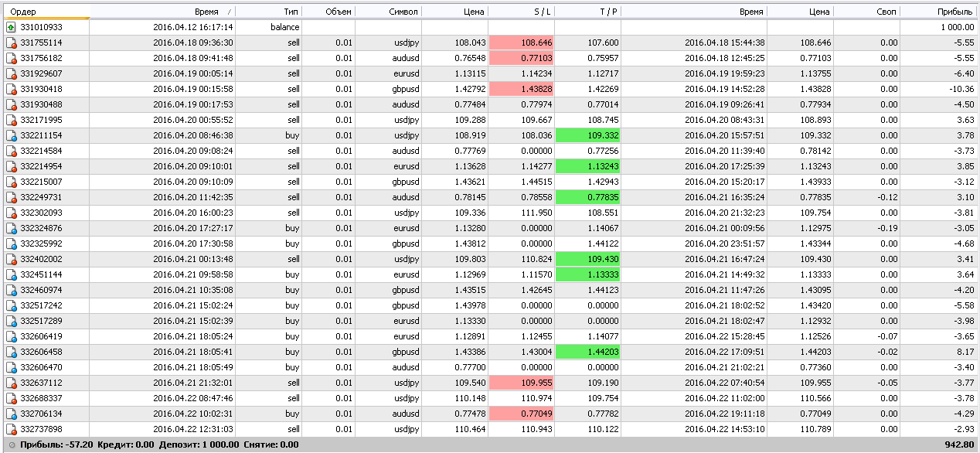Select the profit value 8.17

pos(965,352)
